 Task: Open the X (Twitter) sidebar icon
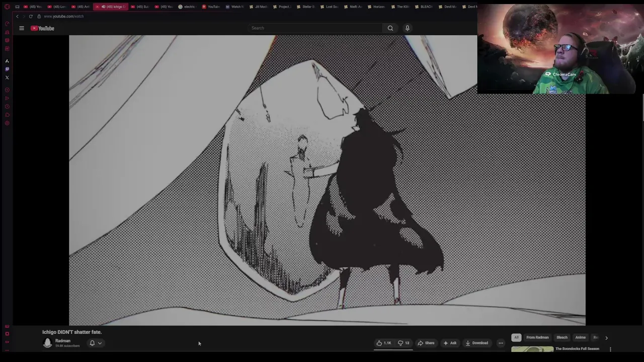(x=7, y=77)
